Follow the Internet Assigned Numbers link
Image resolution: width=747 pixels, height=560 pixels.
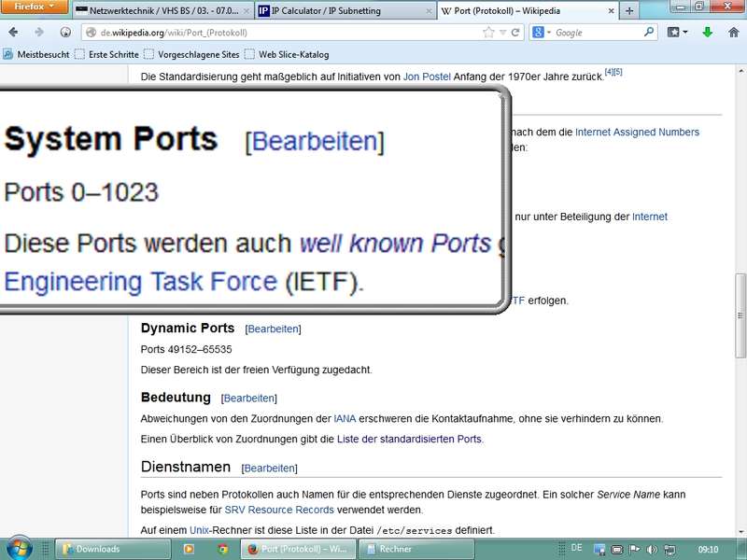(637, 132)
